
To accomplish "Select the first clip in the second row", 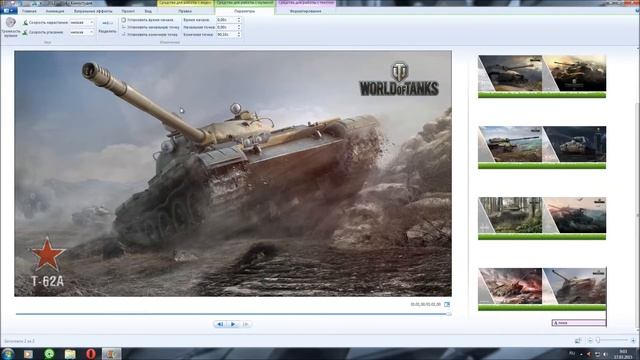I will (x=510, y=144).
